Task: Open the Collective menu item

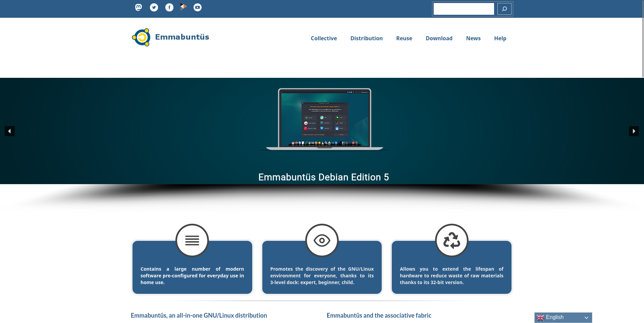Action: pos(324,38)
